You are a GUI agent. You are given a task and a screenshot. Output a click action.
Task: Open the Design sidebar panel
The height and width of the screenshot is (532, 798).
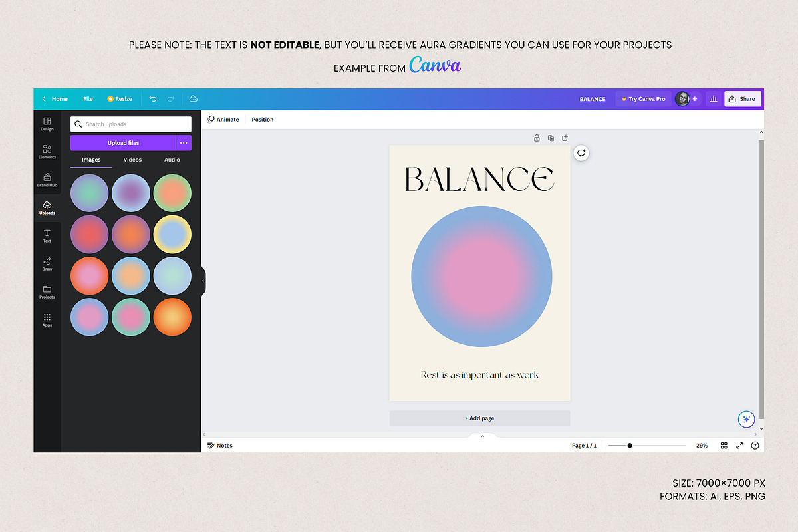coord(47,124)
